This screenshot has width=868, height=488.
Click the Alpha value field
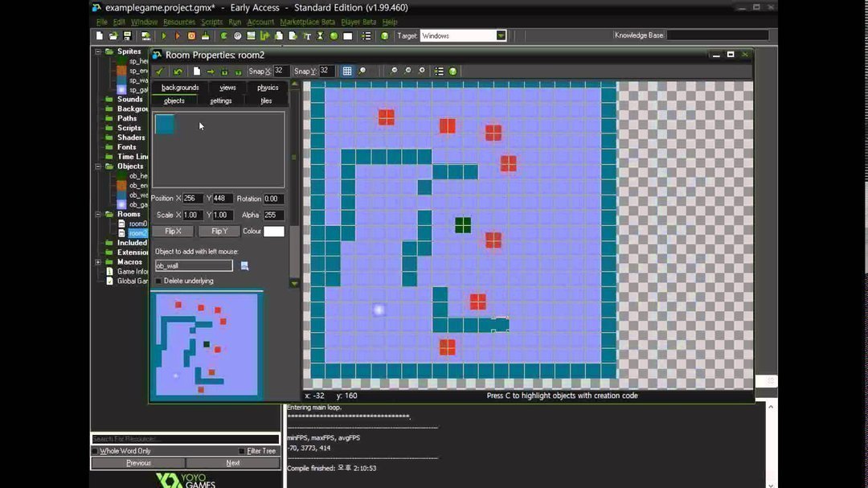tap(273, 215)
